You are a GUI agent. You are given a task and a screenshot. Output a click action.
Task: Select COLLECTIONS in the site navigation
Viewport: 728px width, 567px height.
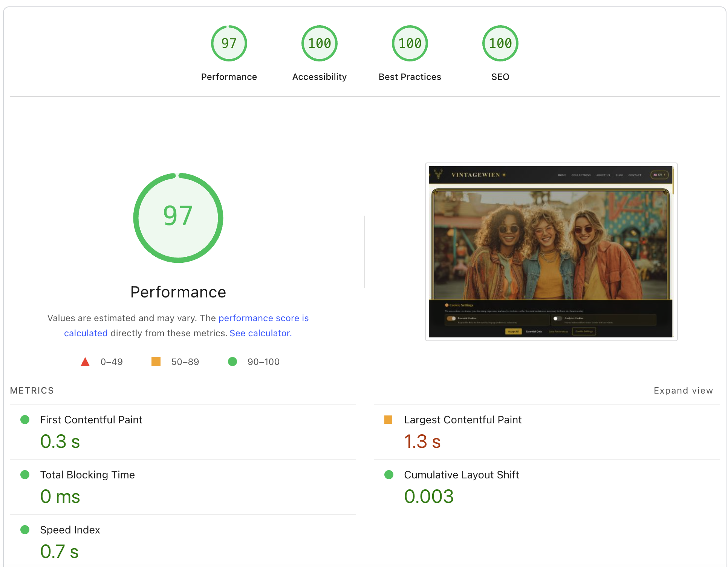581,175
